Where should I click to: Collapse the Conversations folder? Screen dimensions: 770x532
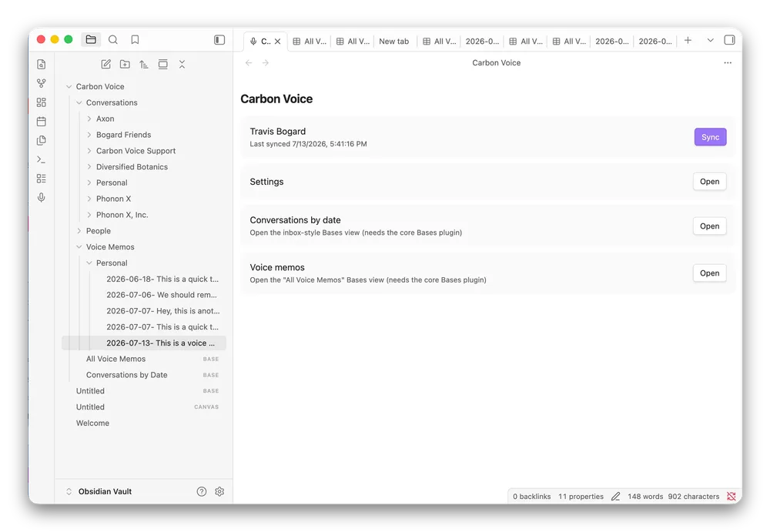79,102
